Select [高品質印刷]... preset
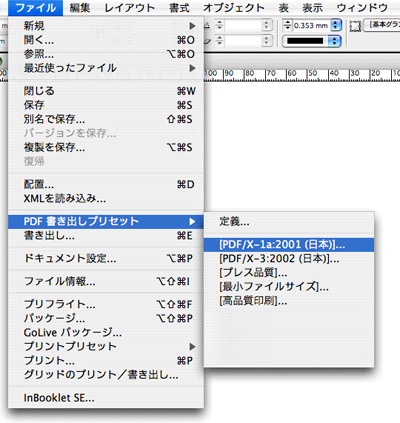The width and height of the screenshot is (400, 423). pos(289,301)
